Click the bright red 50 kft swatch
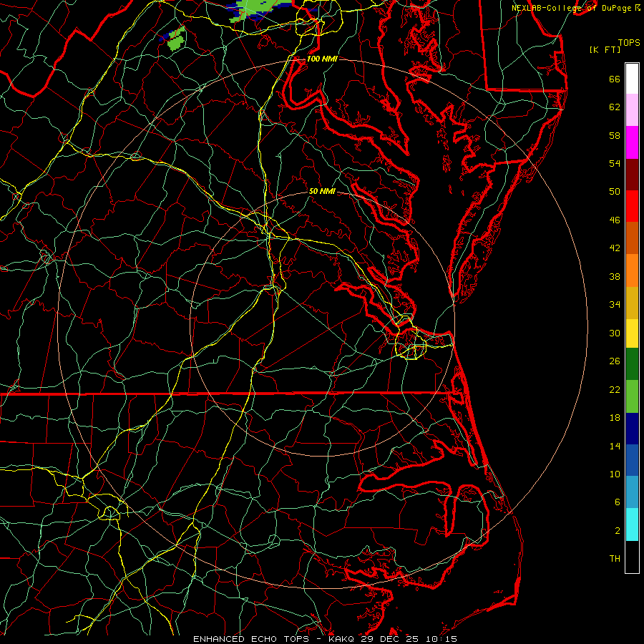Screen dimensions: 644x644 pos(632,206)
